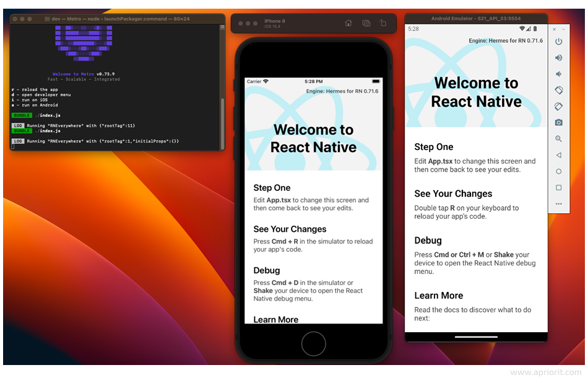Viewport: 588px width, 383px height.
Task: Click the iOS Simulator screenshot icon
Action: 366,23
